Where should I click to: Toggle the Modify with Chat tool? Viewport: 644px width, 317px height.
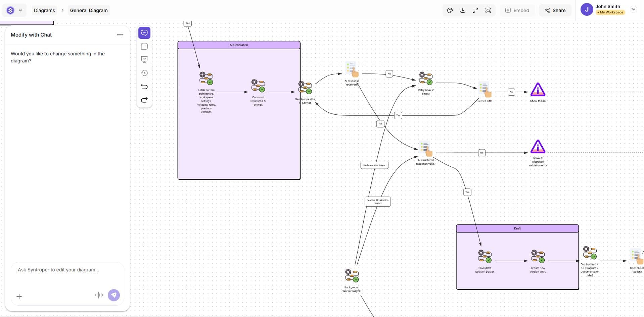[x=144, y=33]
